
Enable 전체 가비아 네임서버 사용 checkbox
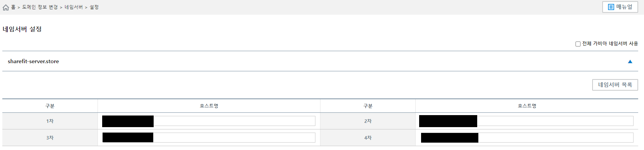coord(578,44)
